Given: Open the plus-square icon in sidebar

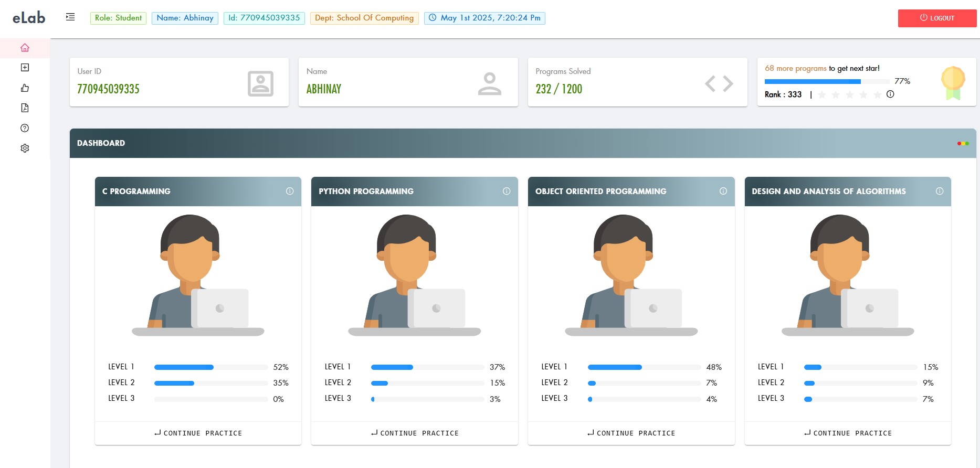Looking at the screenshot, I should [x=25, y=68].
